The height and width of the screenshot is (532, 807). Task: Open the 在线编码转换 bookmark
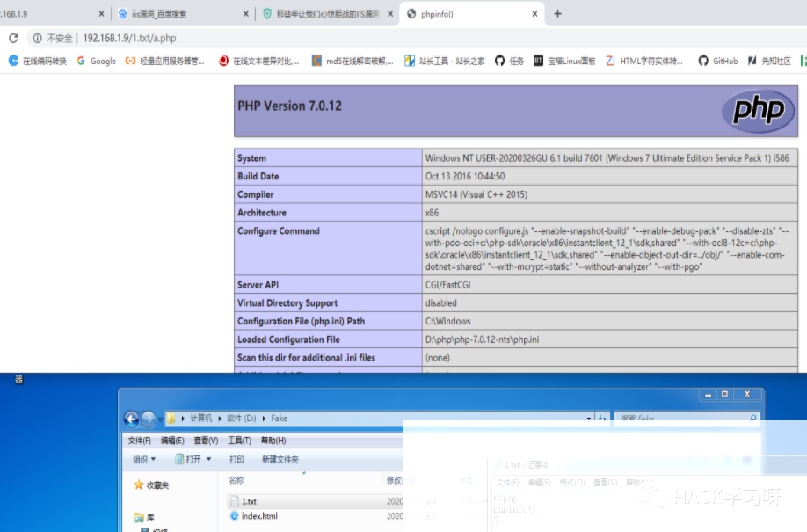tap(38, 61)
